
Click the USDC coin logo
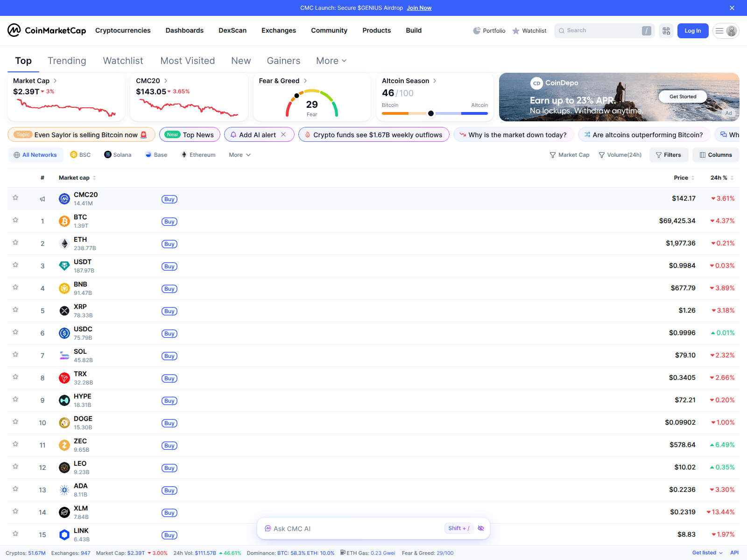(64, 333)
